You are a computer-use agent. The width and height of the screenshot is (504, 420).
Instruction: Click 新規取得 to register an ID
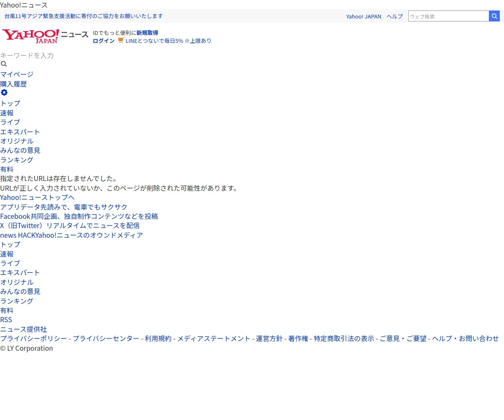pos(147,33)
